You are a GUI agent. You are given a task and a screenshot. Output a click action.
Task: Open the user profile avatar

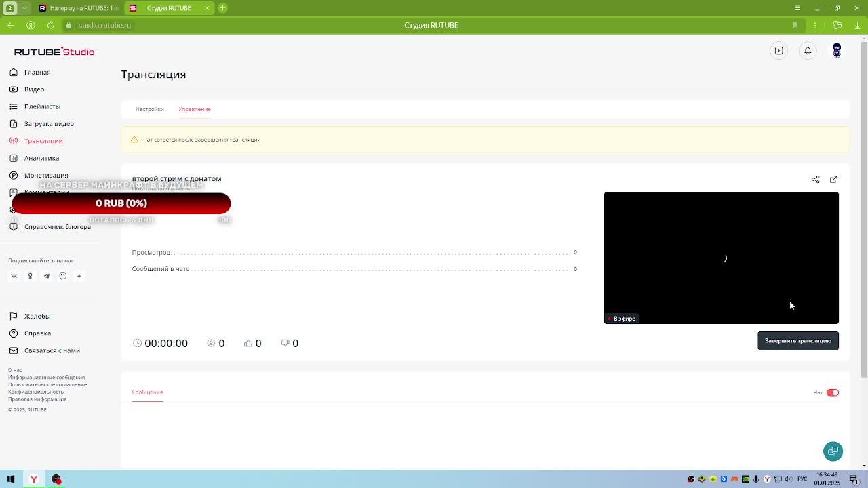pos(837,51)
